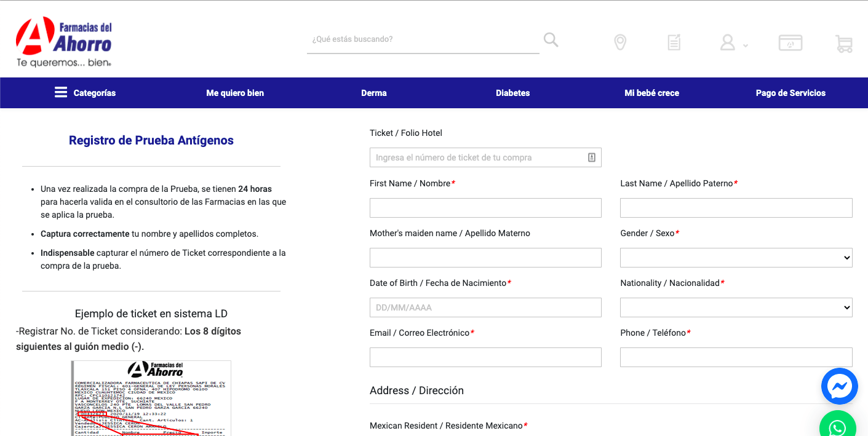This screenshot has width=868, height=436.
Task: Focus the Last Name / Apellido Paterno field
Action: (736, 208)
